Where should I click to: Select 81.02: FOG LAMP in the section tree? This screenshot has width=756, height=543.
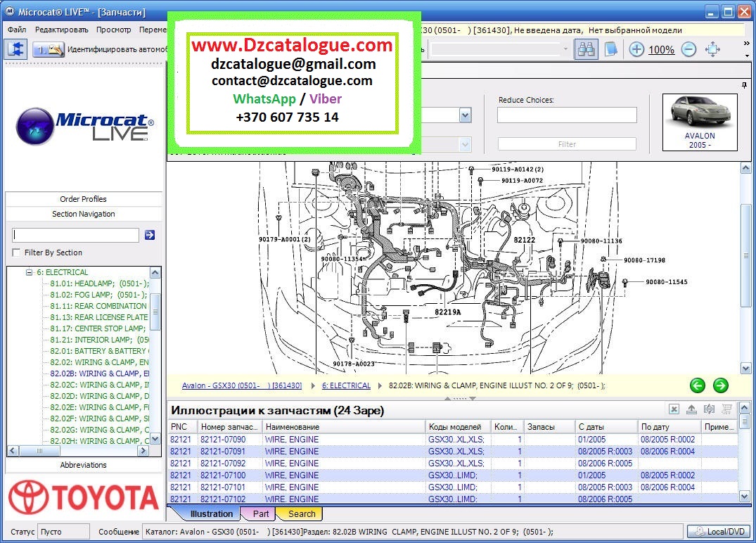[99, 295]
